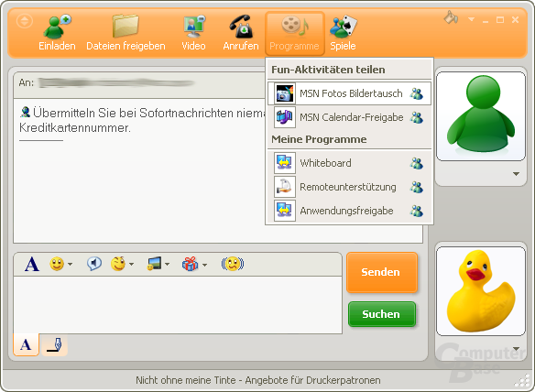The image size is (535, 392).
Task: Click the contact's green buddy display picture
Action: click(x=481, y=116)
